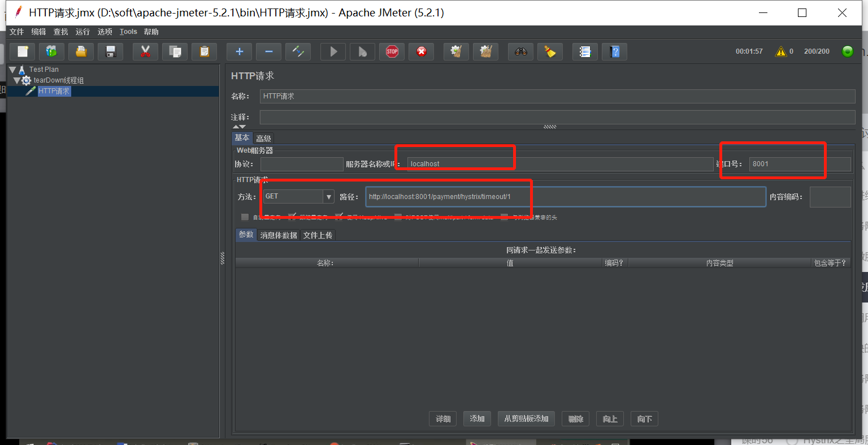Screen dimensions: 868x445
Task: Cut selection with scissors icon
Action: coord(146,51)
